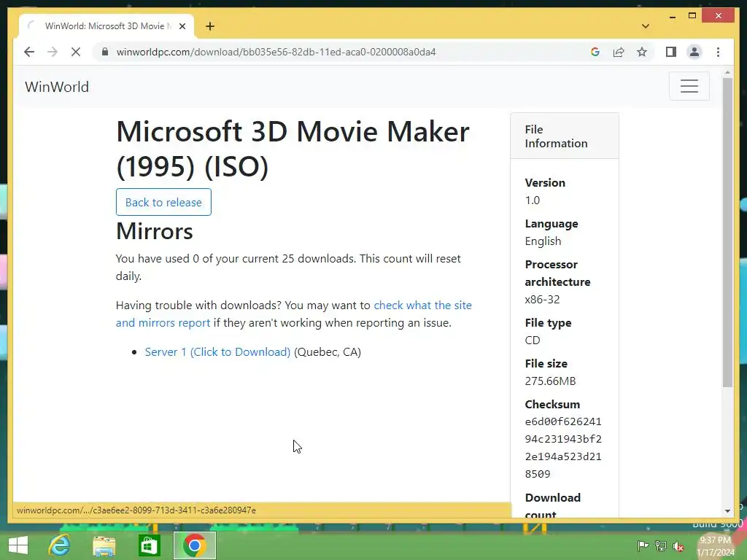Screen dimensions: 747x560
Task: Share this page via share icon
Action: coord(619,52)
